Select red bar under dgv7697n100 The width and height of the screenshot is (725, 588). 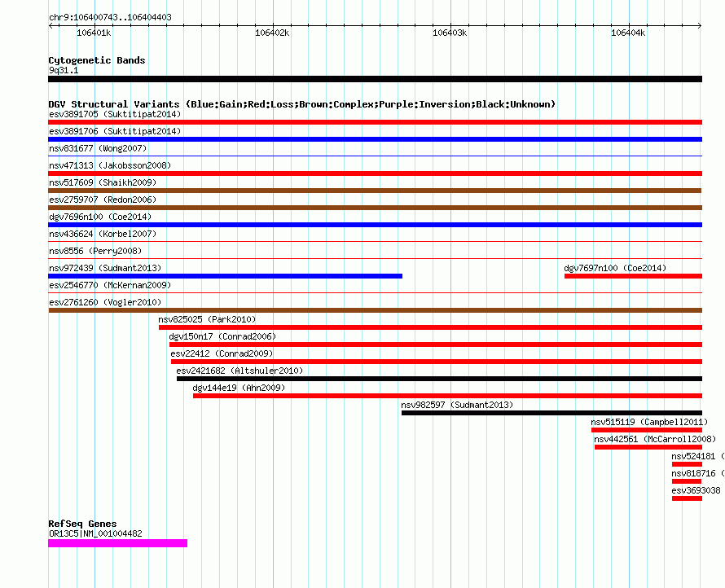(633, 276)
